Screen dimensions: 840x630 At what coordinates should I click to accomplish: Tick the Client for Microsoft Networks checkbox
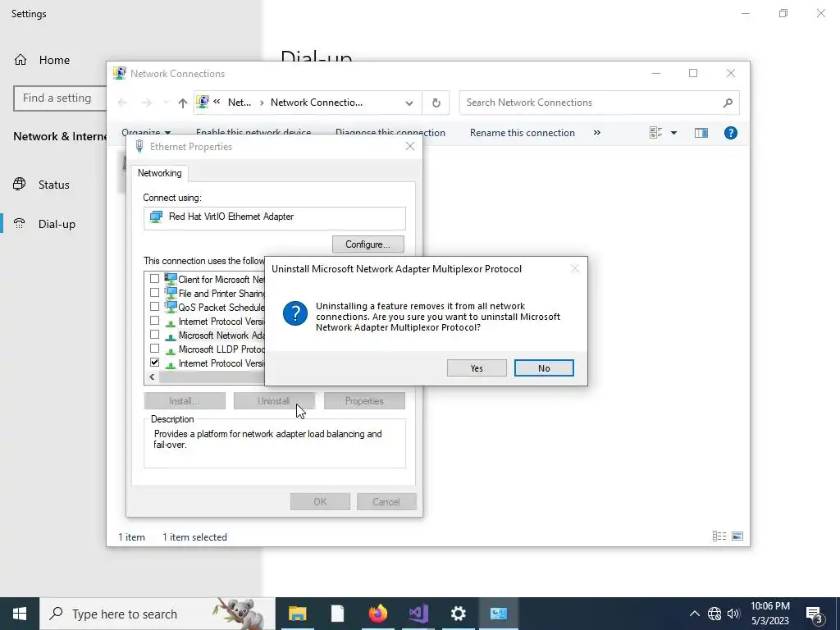[155, 279]
